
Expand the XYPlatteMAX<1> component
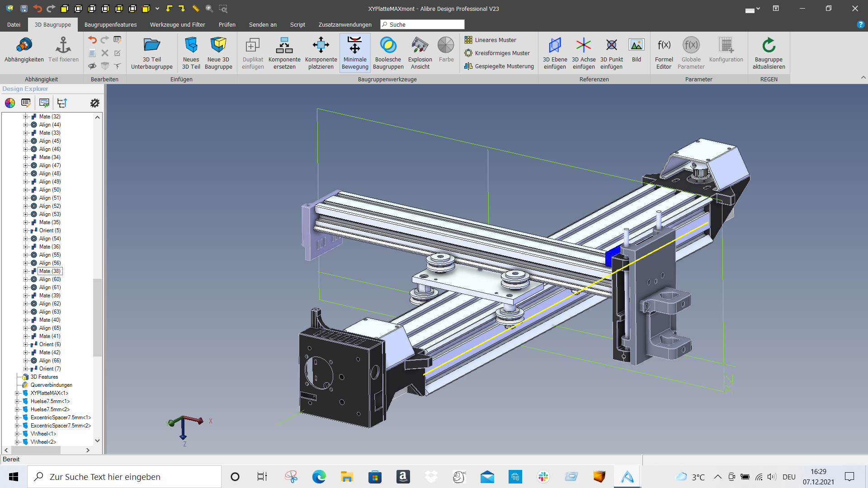click(17, 393)
